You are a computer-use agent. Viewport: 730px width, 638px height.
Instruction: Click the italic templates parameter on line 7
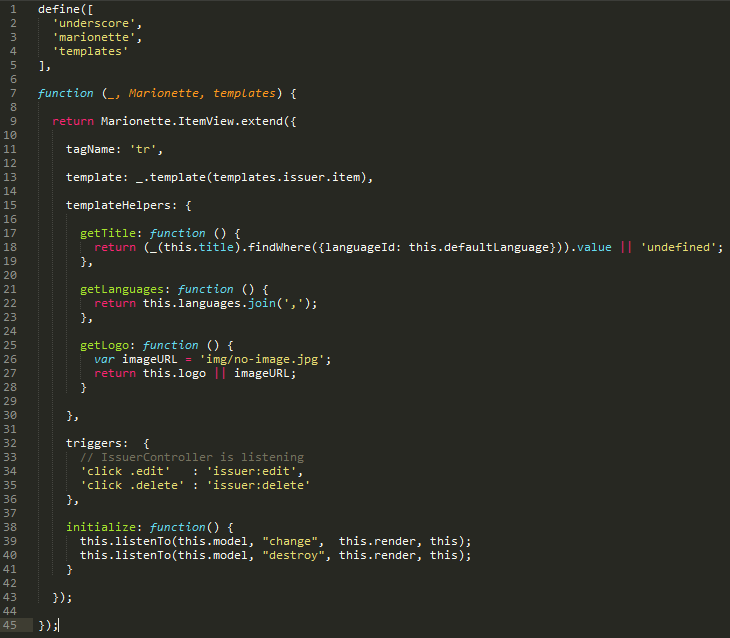244,93
